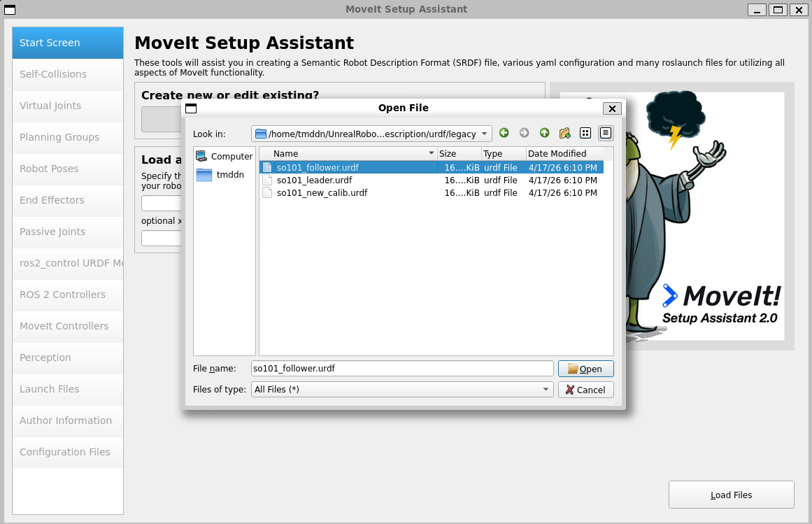The height and width of the screenshot is (524, 812).
Task: Click urdf File type of so101_new_calib.urdf
Action: 500,192
